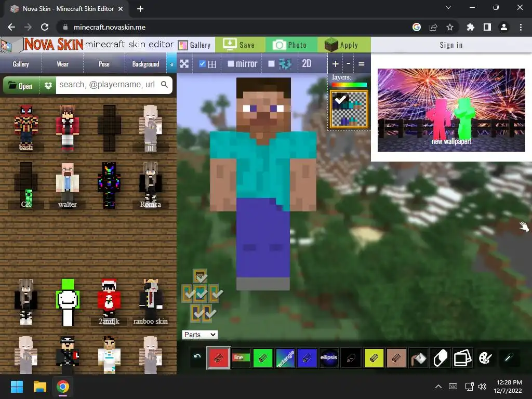This screenshot has height=399, width=532.
Task: Open Chrome three-dot menu
Action: pyautogui.click(x=521, y=27)
